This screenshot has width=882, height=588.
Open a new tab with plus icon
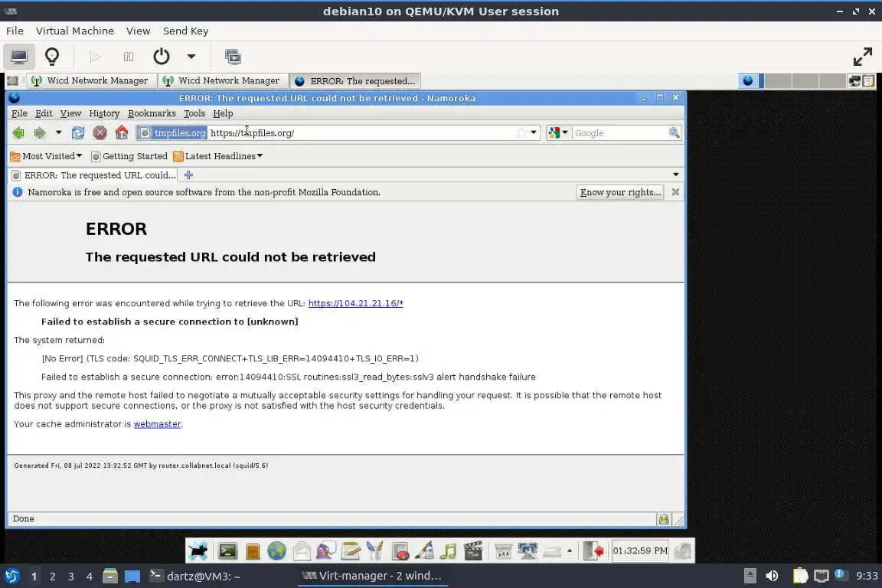coord(188,175)
